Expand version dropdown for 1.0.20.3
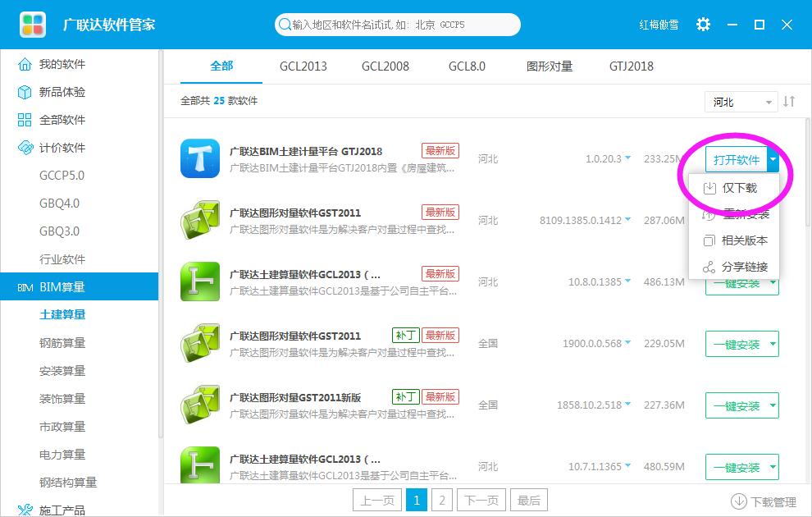 pos(627,158)
